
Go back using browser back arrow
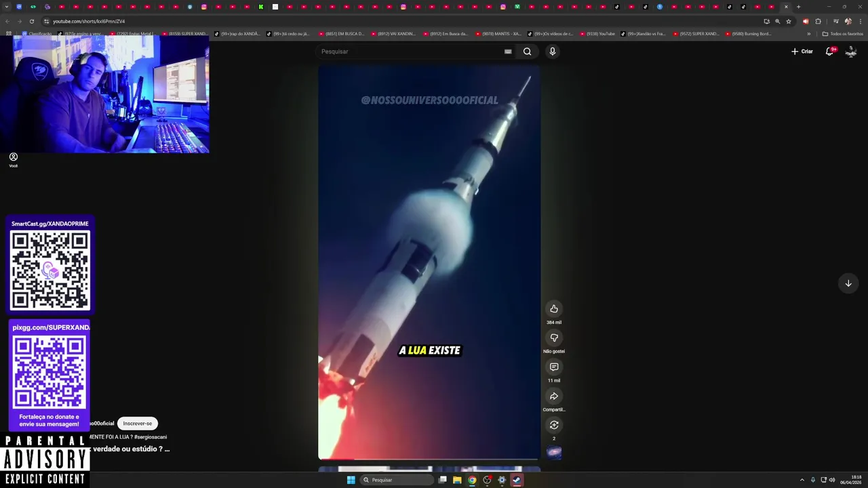(8, 21)
